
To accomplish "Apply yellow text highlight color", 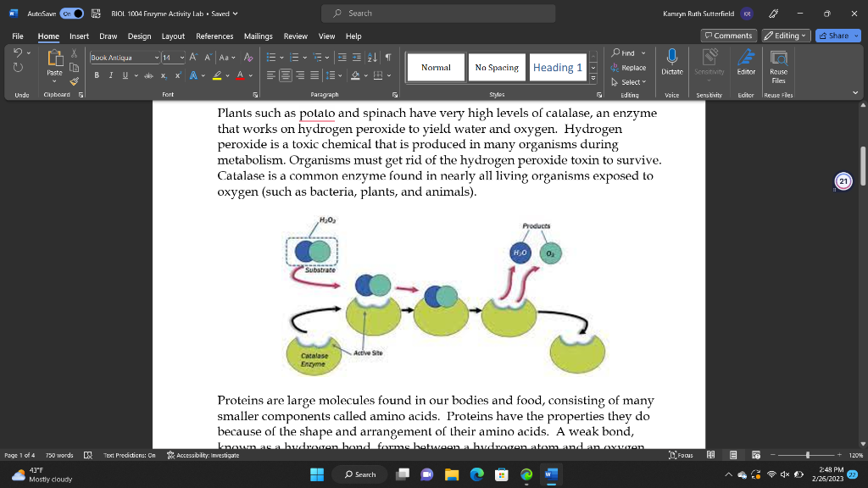I will point(216,75).
